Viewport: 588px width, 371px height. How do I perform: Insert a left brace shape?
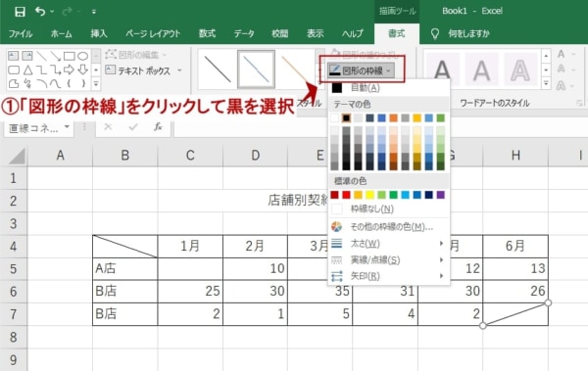(69, 83)
